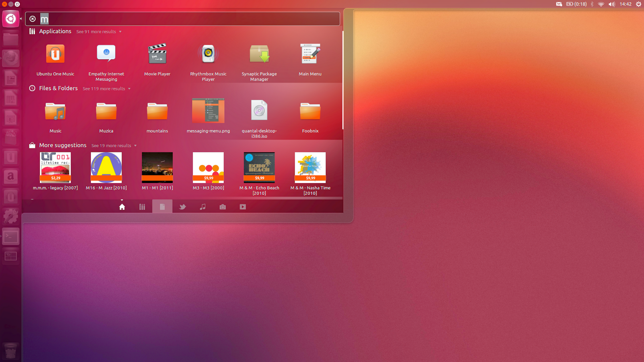
Task: Switch to the Videos lens
Action: (x=243, y=207)
